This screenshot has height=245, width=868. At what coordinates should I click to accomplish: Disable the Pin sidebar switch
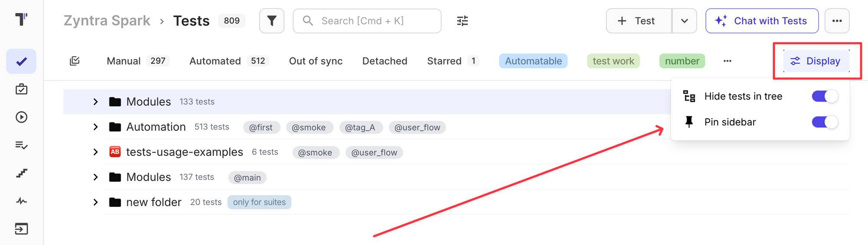(x=825, y=122)
